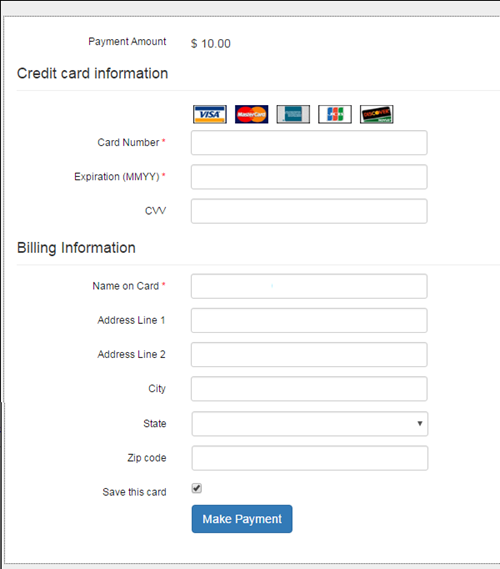Click the Address Line 2 input
Screen dimensions: 500x569
[309, 355]
